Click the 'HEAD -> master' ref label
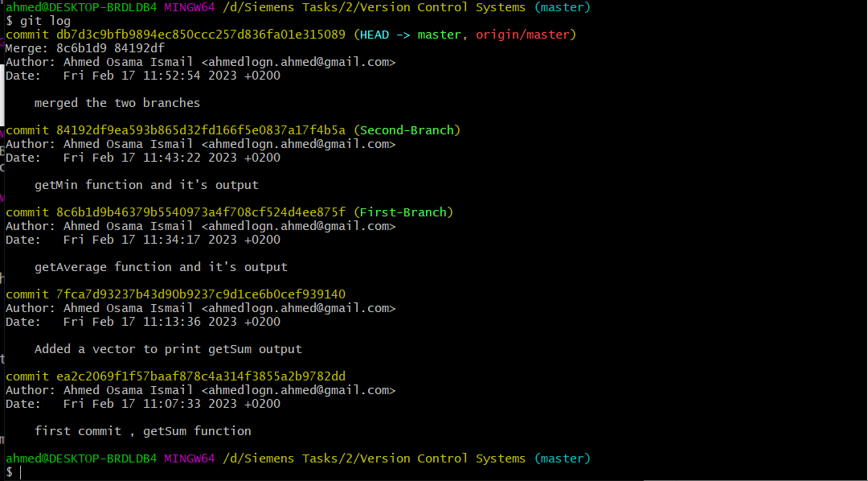The width and height of the screenshot is (868, 481). [411, 35]
